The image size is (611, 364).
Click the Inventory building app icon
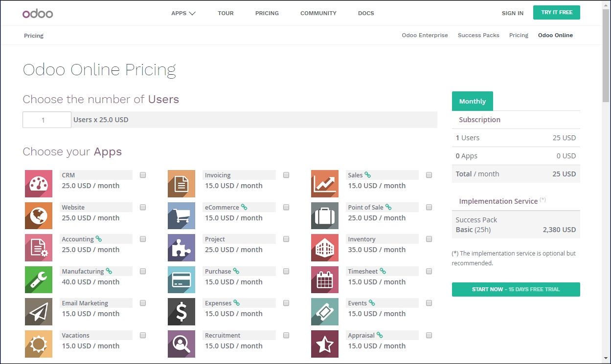325,248
